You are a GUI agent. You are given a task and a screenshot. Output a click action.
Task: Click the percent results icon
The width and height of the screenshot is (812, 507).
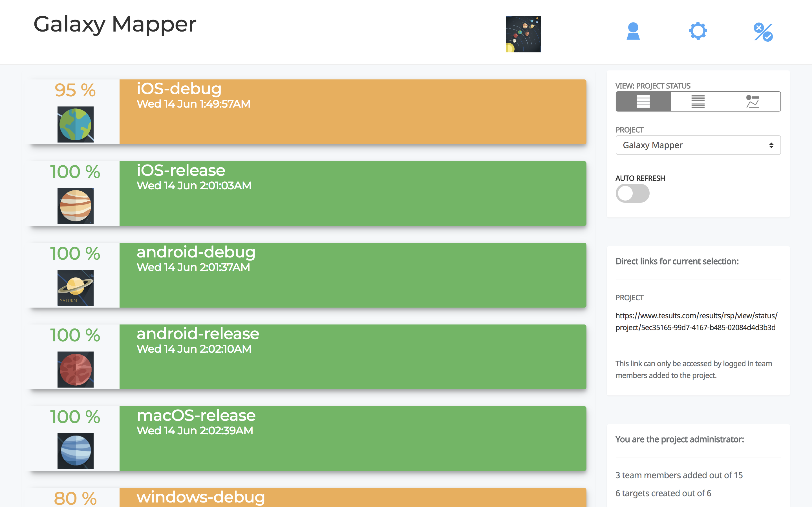coord(763,32)
